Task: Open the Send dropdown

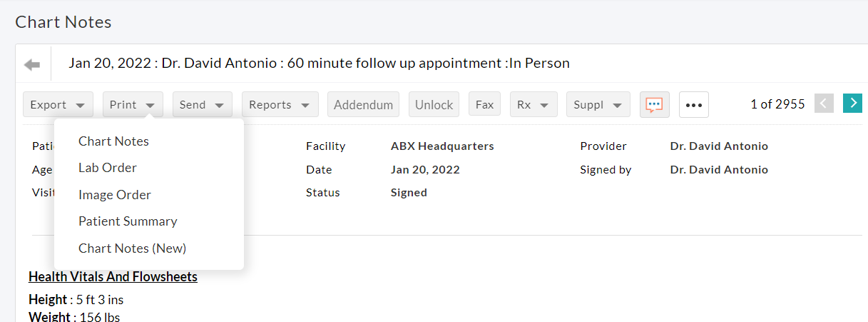Action: 202,104
